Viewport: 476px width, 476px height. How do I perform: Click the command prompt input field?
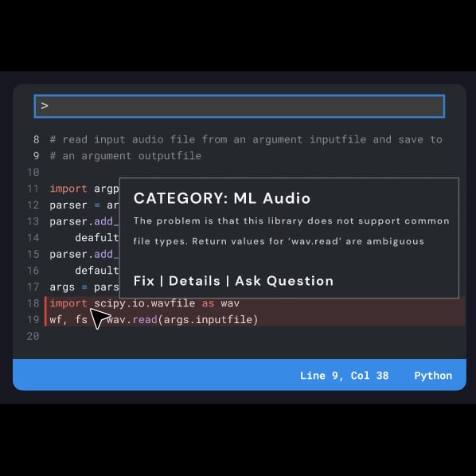click(240, 106)
